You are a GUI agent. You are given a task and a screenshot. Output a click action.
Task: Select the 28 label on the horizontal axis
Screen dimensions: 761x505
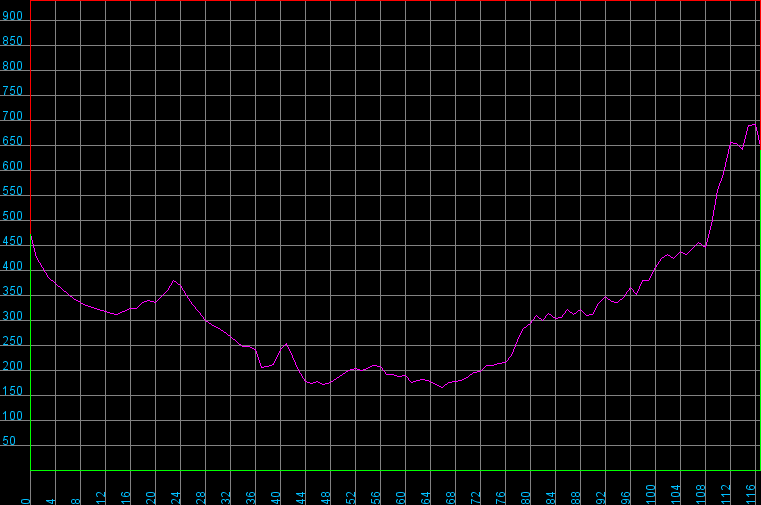tap(201, 498)
